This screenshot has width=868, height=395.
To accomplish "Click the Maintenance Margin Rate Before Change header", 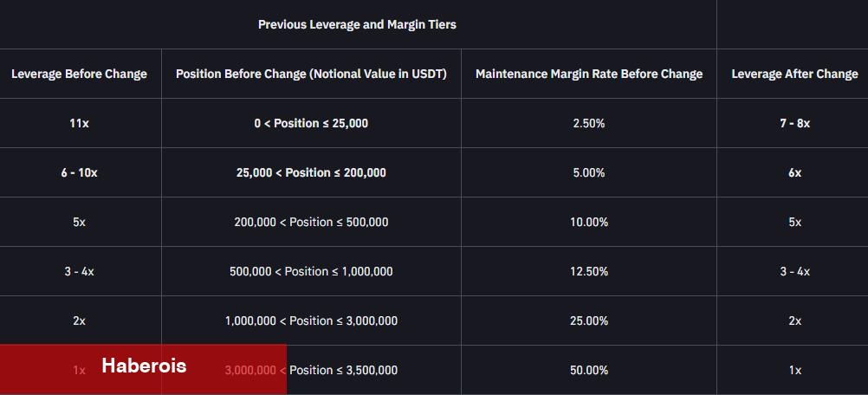I will [589, 74].
